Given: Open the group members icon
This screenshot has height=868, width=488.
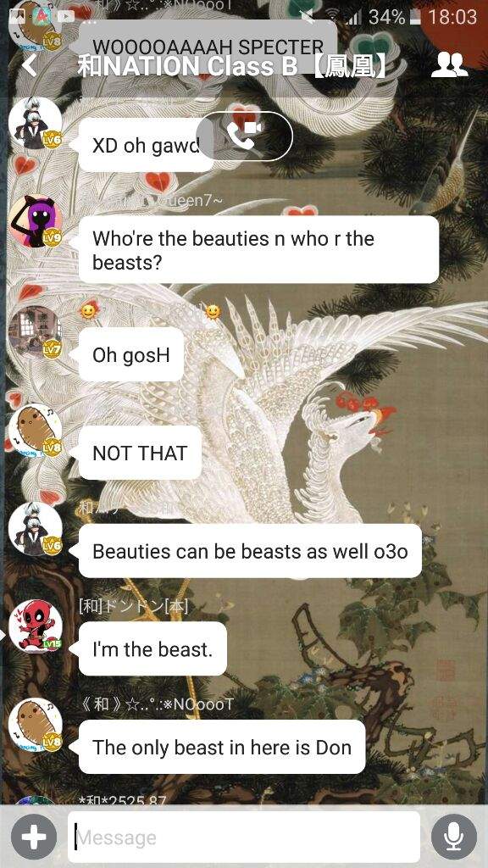Looking at the screenshot, I should pos(449,65).
